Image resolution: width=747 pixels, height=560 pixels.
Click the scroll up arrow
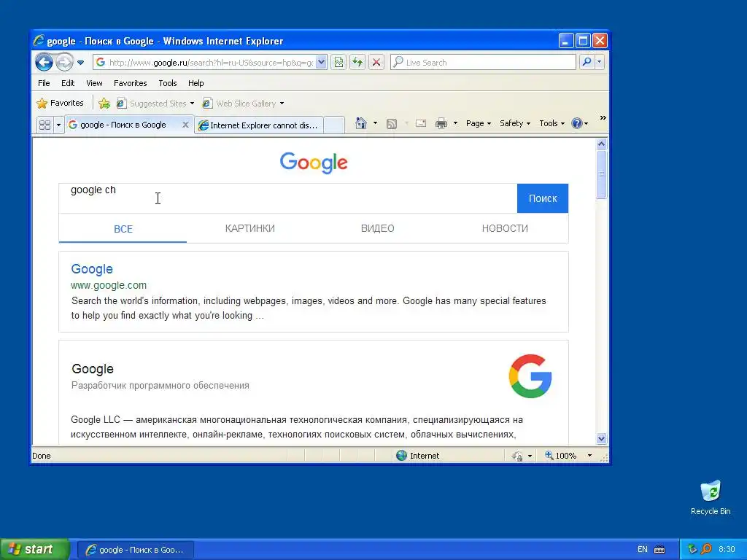pos(601,144)
